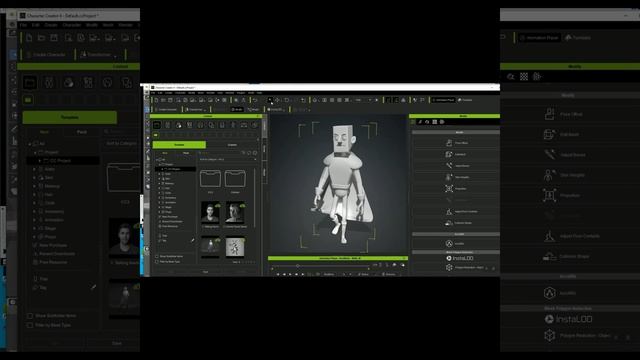
Task: Expand the Actor tree node in background window
Action: pyautogui.click(x=35, y=169)
